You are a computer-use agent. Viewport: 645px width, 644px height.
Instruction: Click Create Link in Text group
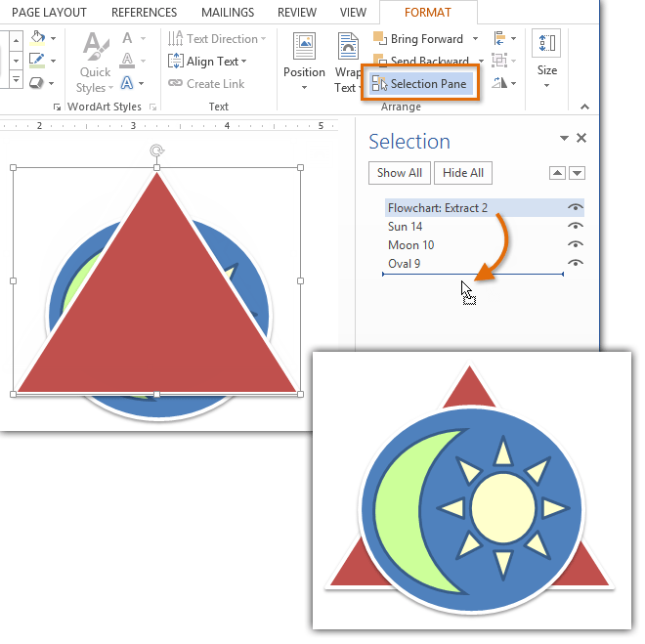coord(206,84)
